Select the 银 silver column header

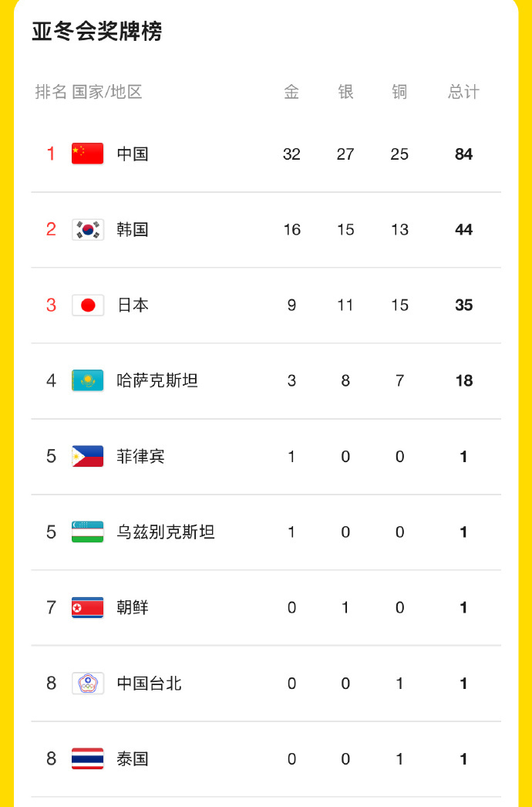(x=345, y=92)
